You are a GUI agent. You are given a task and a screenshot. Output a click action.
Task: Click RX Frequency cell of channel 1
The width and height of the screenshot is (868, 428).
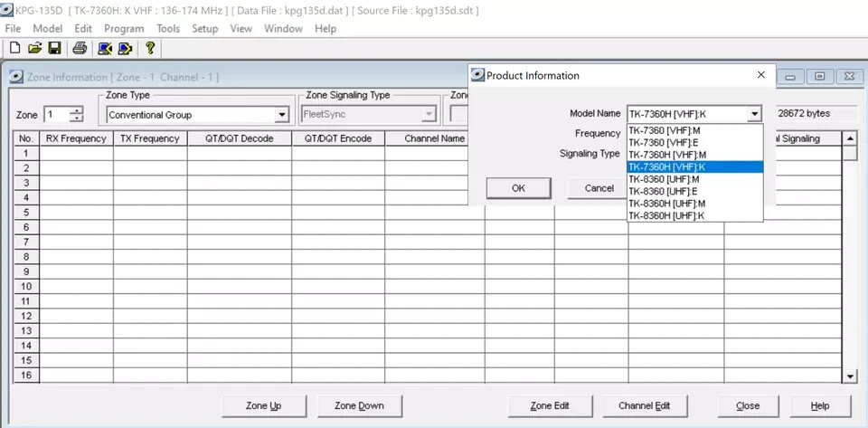(x=76, y=153)
